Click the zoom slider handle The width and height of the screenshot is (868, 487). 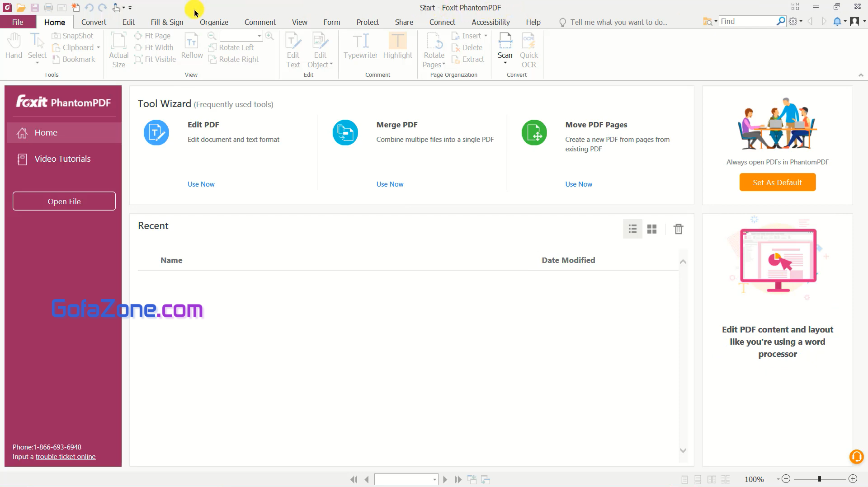click(820, 479)
